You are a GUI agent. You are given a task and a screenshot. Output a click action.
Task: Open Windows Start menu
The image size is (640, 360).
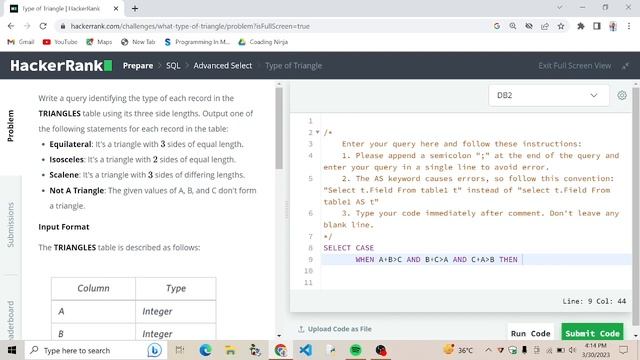tap(12, 350)
